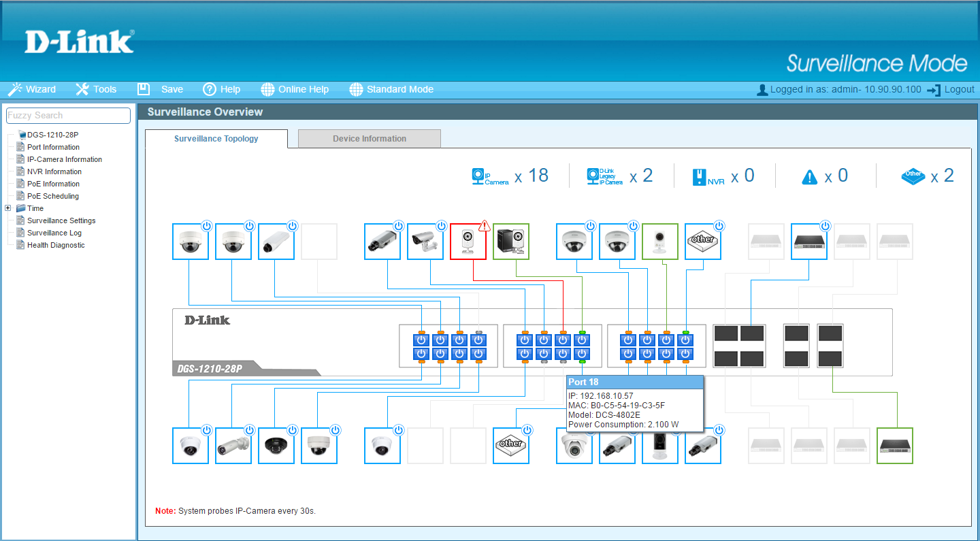
Task: Click the top-row 'other' device icon
Action: tap(702, 242)
